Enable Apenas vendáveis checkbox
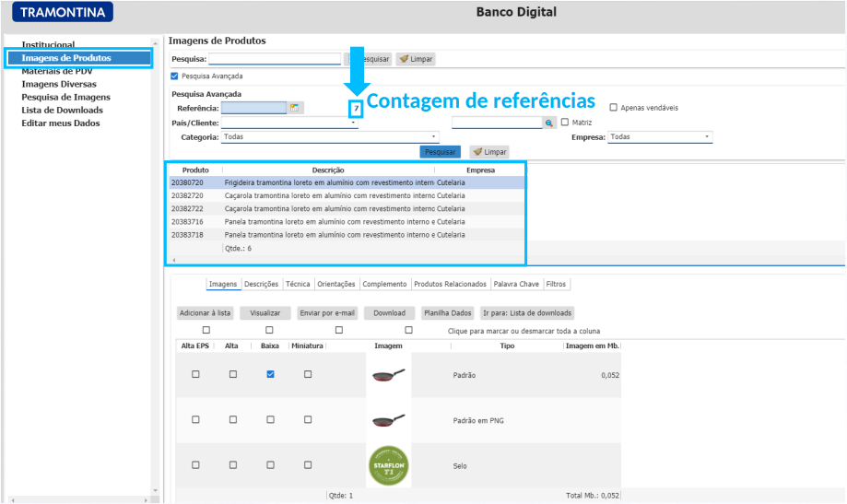This screenshot has height=504, width=847. (x=613, y=108)
